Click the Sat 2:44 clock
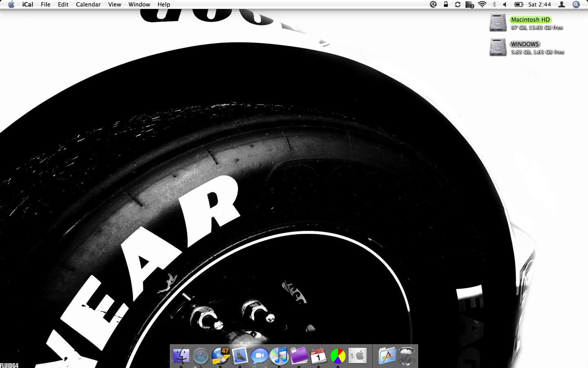Screen dimensions: 588x368 (x=539, y=4)
